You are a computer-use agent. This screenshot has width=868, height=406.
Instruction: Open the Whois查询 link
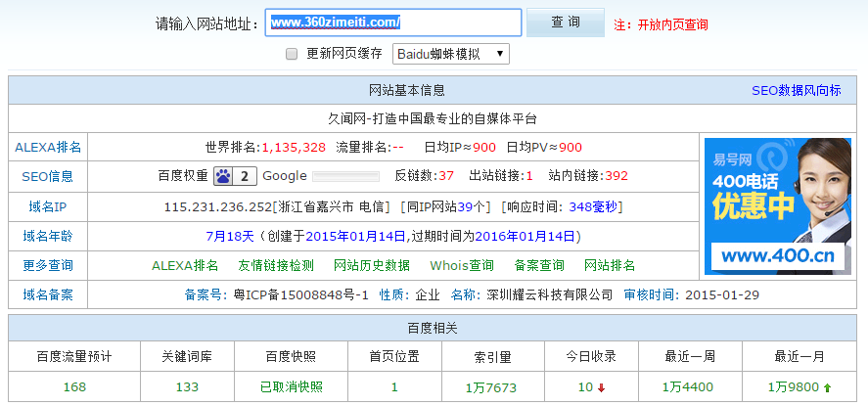(x=462, y=265)
